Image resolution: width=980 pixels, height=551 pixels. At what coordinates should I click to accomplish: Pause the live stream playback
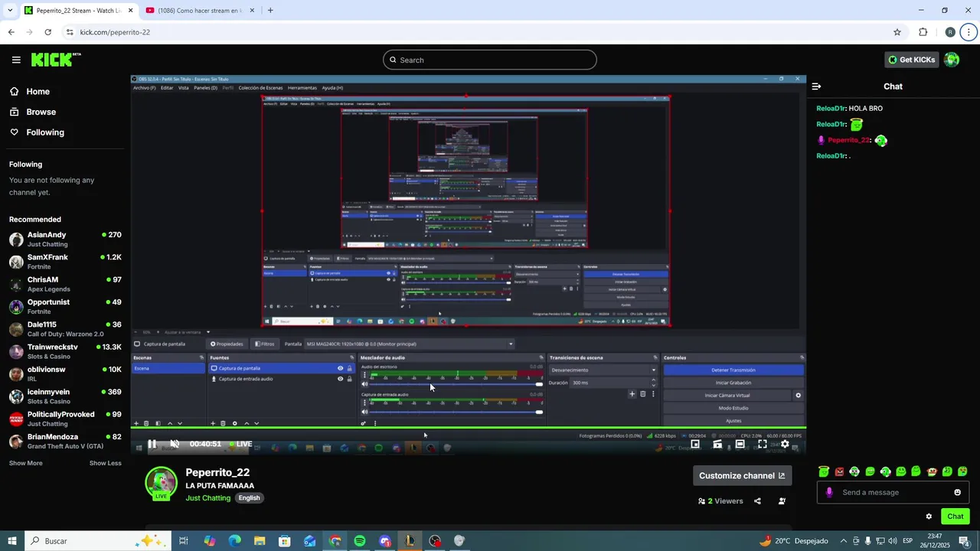pyautogui.click(x=152, y=444)
